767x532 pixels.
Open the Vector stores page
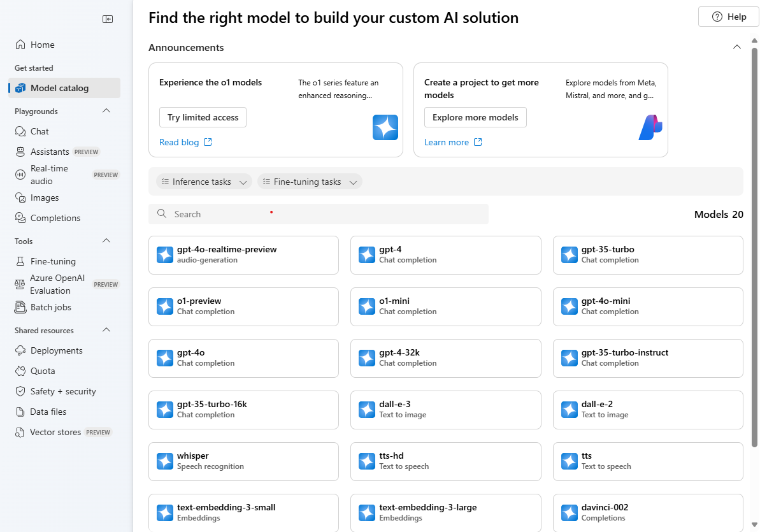64,432
